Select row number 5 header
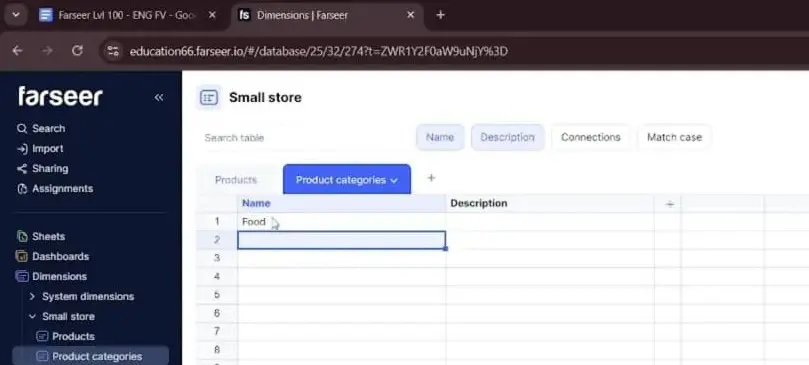This screenshot has height=365, width=809. [x=217, y=295]
